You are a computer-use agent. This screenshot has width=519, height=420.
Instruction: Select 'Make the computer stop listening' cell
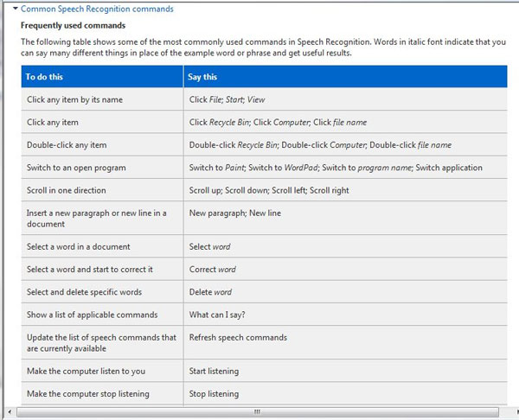click(x=102, y=393)
